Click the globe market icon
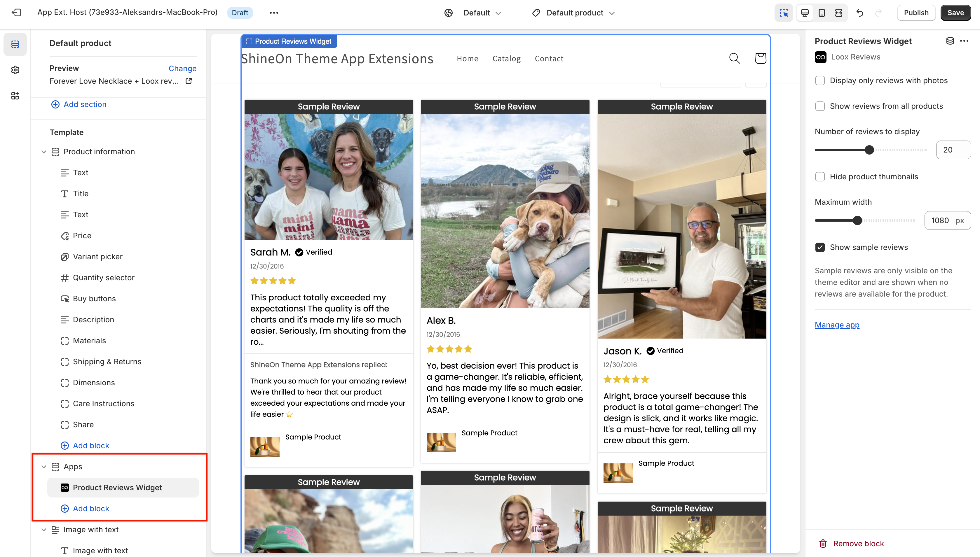This screenshot has width=980, height=557. click(x=449, y=13)
